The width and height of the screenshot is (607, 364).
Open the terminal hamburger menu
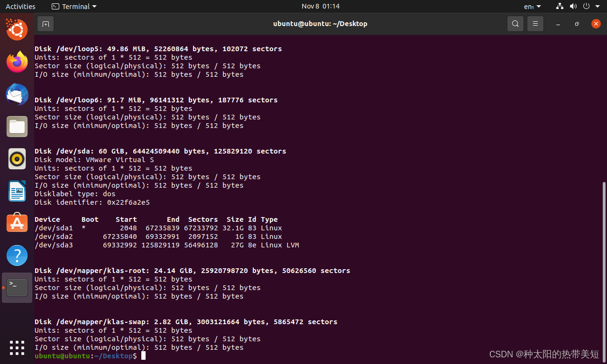(x=535, y=24)
